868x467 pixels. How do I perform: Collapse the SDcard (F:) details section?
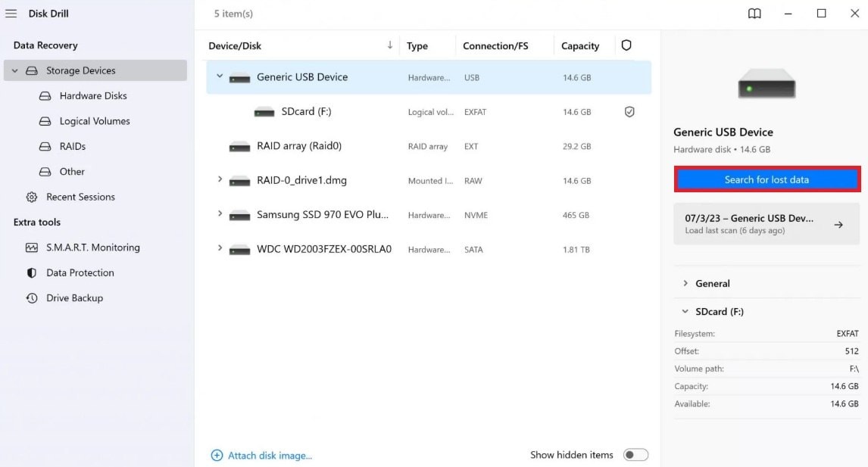click(x=685, y=312)
